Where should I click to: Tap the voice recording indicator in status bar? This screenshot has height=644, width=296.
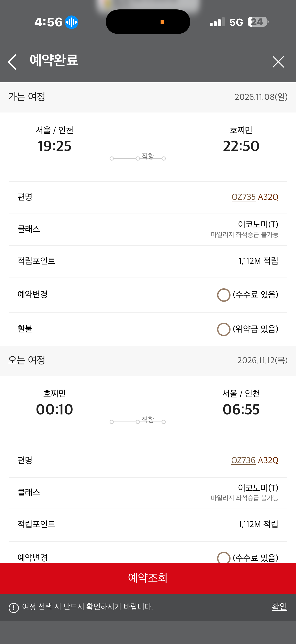click(72, 22)
